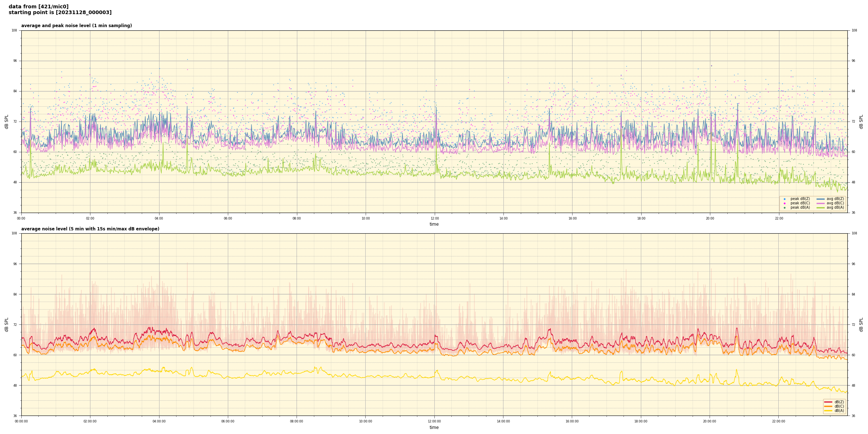Click the 20:00 tick label on top chart
This screenshot has height=434, width=868.
point(710,218)
